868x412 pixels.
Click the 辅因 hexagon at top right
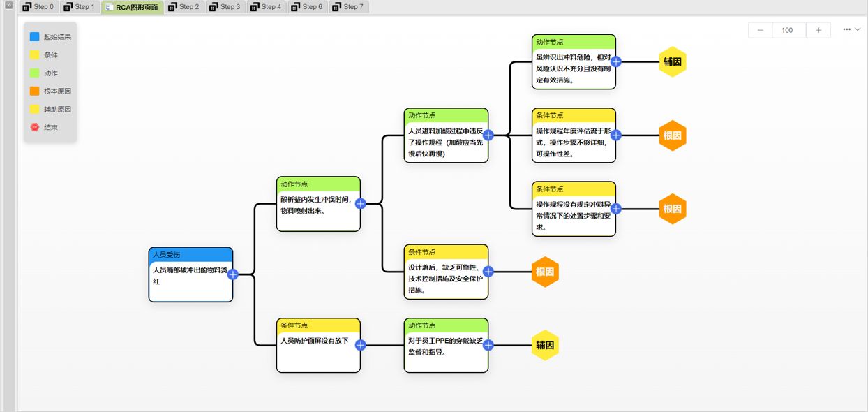[x=672, y=62]
